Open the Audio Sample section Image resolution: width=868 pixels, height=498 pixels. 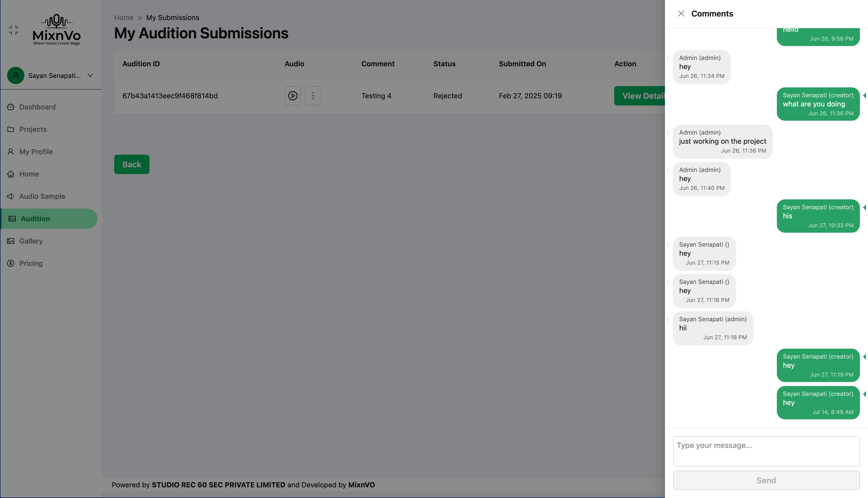42,196
